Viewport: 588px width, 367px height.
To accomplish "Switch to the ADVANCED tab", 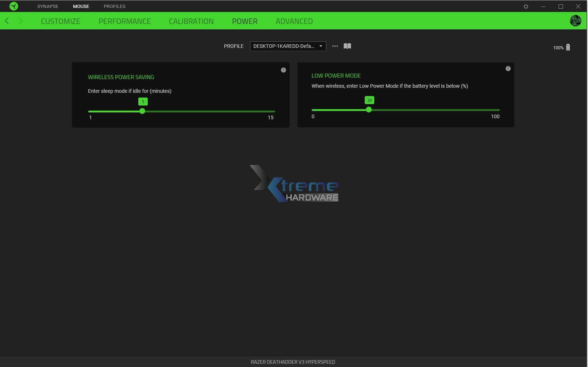I will coord(294,21).
